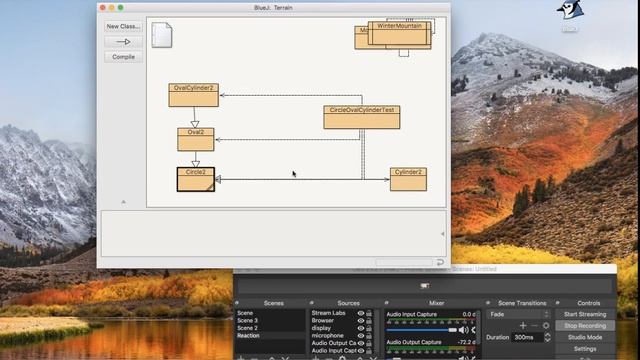Click the Duration stepper arrows

point(547,338)
